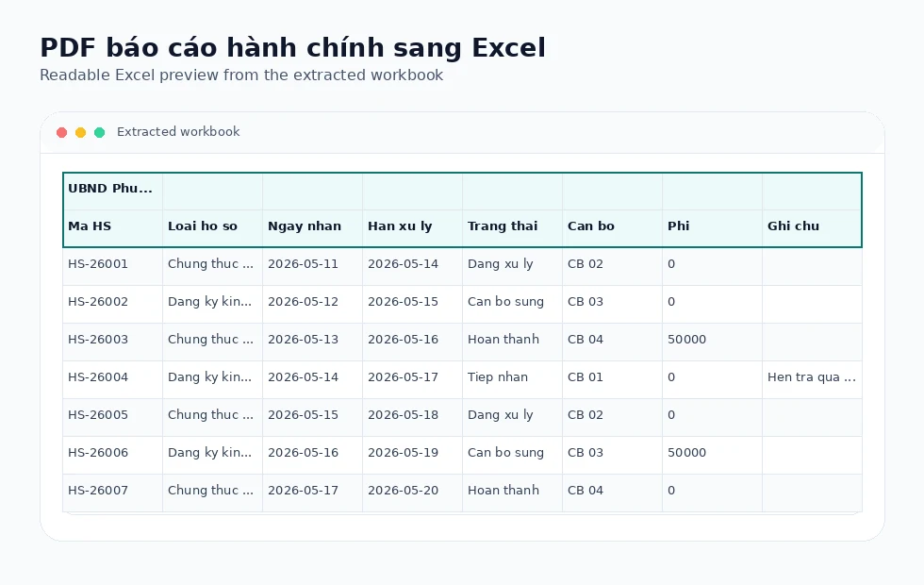Select 'Dang ky kin...' in row HS-26004

pos(213,379)
